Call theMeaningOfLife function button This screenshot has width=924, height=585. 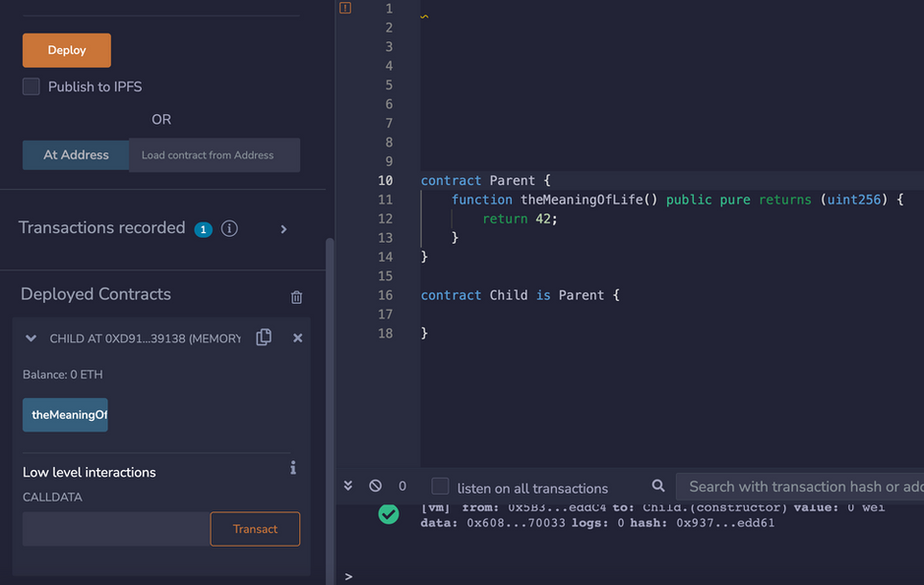pos(65,415)
